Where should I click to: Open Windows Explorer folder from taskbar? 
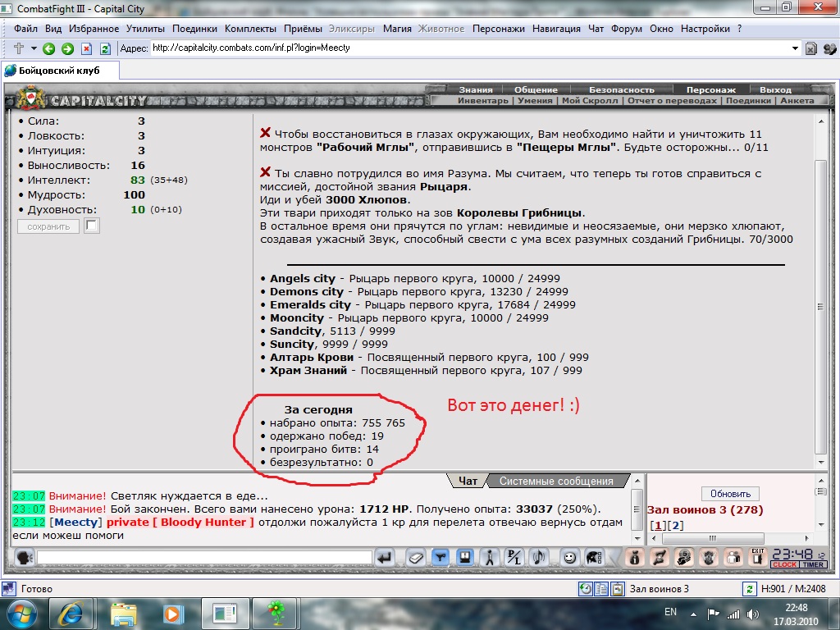coord(124,614)
